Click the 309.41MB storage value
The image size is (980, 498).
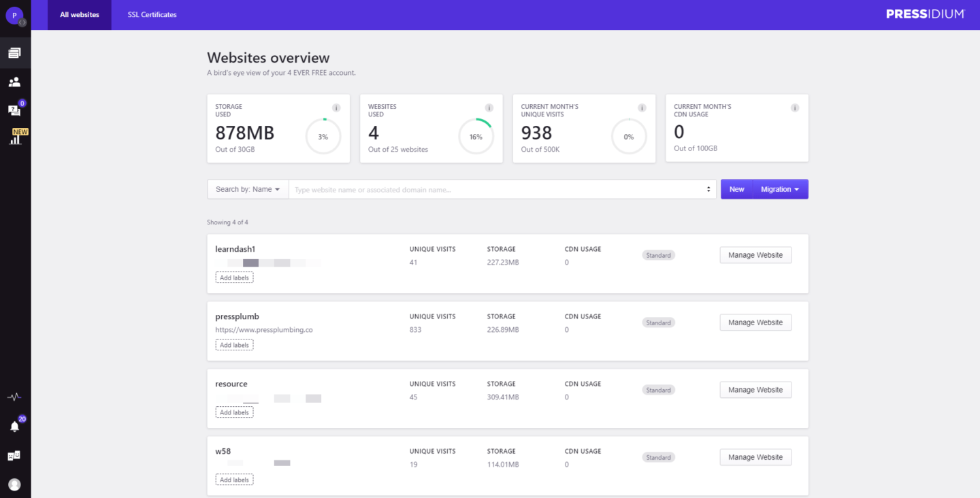click(503, 397)
